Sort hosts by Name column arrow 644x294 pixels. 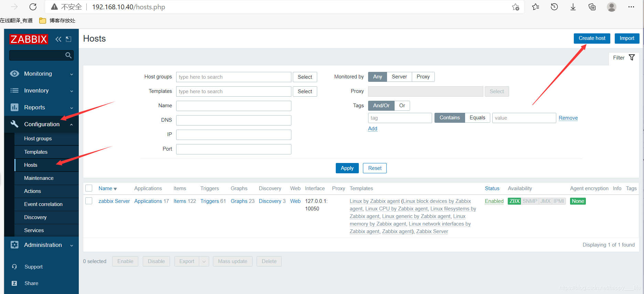[115, 189]
